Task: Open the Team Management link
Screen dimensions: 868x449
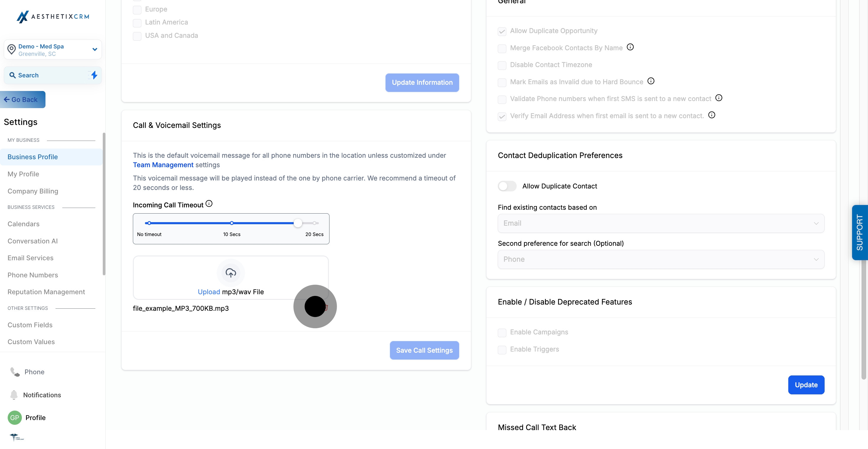Action: tap(163, 165)
